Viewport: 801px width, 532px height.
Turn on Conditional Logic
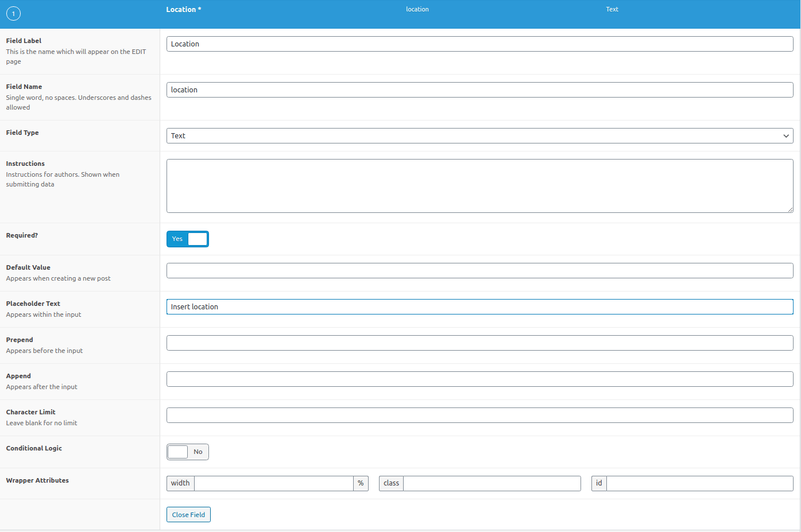(187, 452)
